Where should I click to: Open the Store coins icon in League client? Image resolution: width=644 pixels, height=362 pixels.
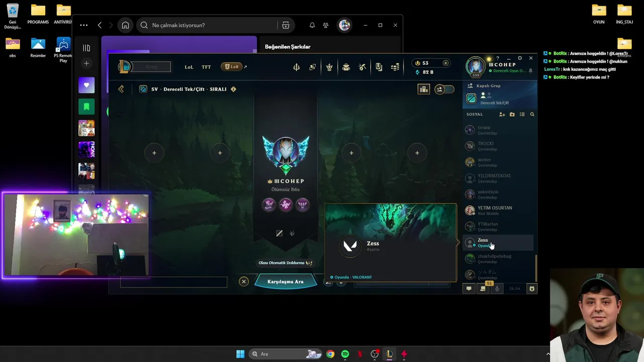395,67
